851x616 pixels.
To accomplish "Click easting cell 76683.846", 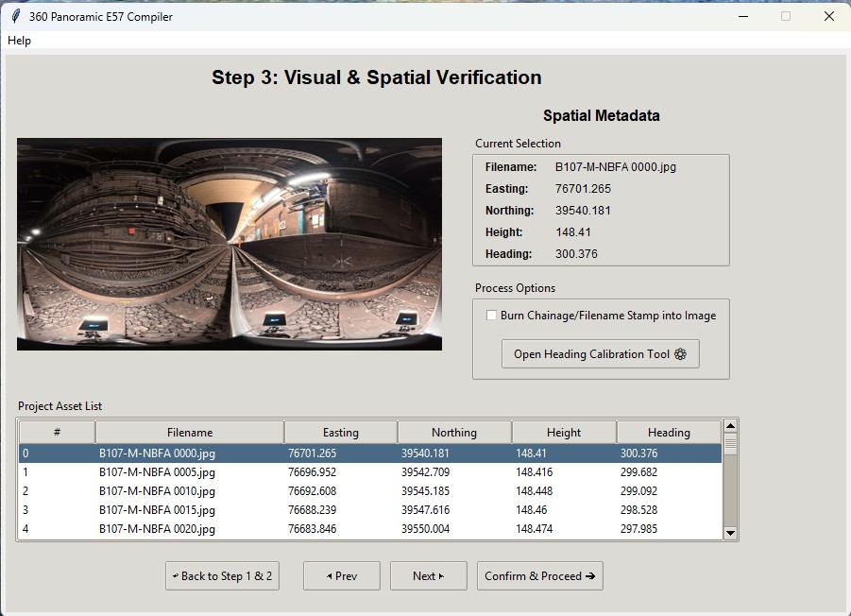I will 312,529.
